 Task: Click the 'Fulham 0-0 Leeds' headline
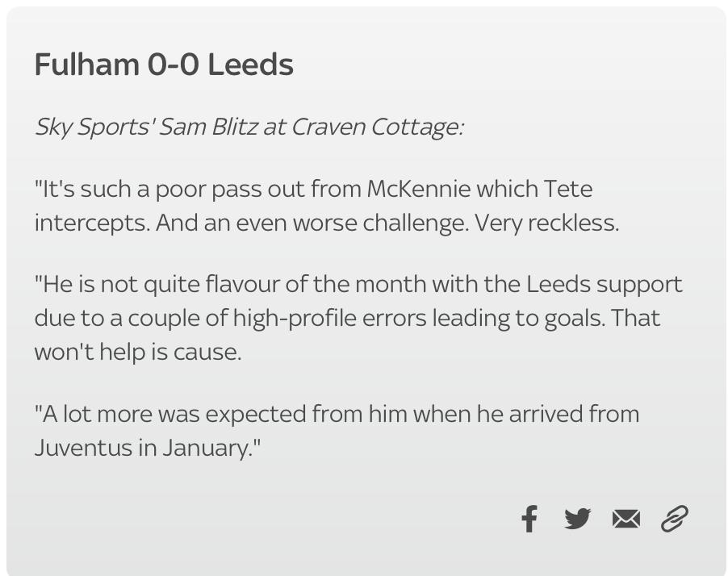[x=164, y=64]
